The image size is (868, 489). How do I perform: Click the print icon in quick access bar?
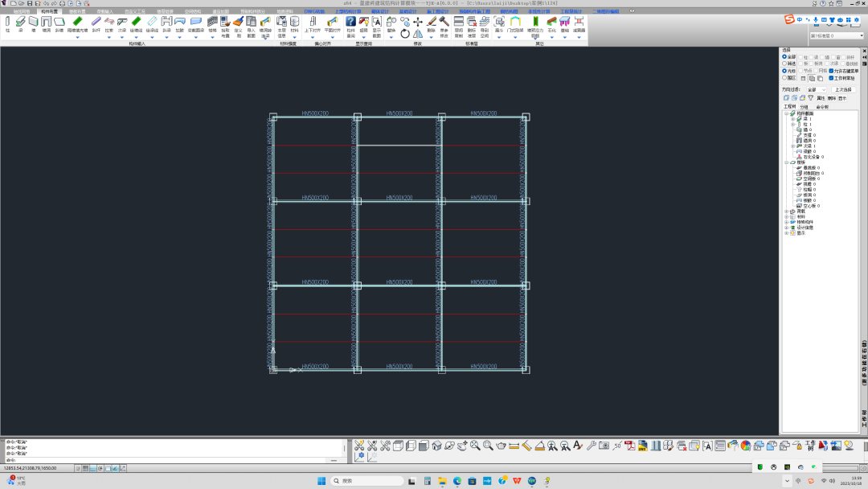coord(62,3)
